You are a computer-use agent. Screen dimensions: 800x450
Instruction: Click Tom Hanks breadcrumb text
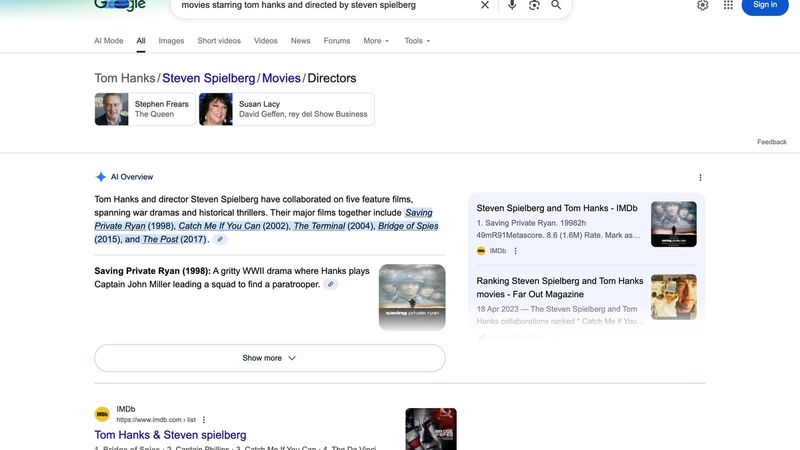(x=124, y=78)
